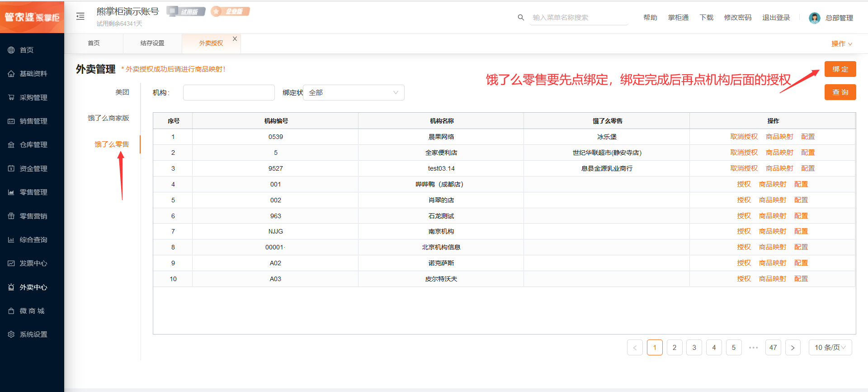Open the 10 条/页 page size dropdown
868x392 pixels.
pyautogui.click(x=830, y=348)
